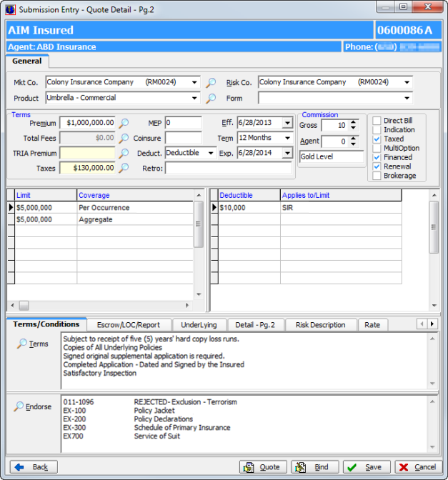Expand the Risk Co. dropdown
Screen dimensions: 448x480
pos(407,83)
